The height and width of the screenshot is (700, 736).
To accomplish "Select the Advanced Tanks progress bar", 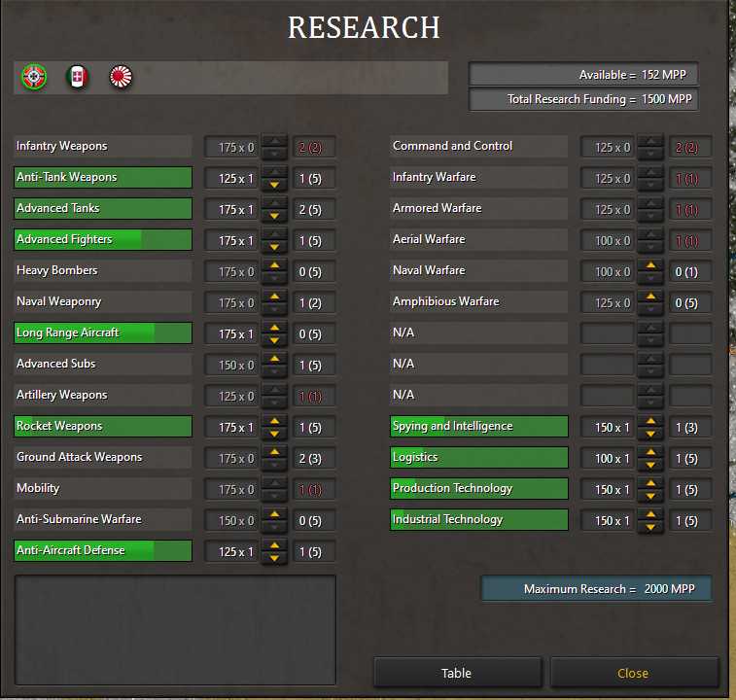I will click(x=103, y=208).
